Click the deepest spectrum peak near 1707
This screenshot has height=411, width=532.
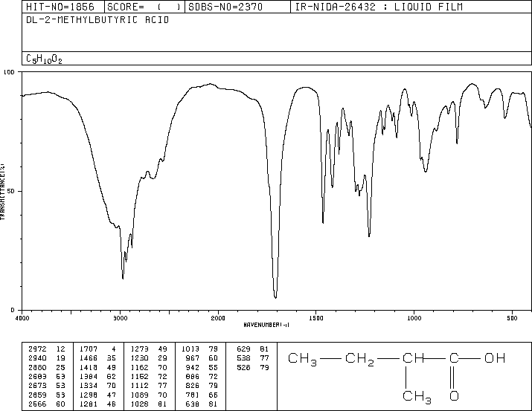click(275, 297)
